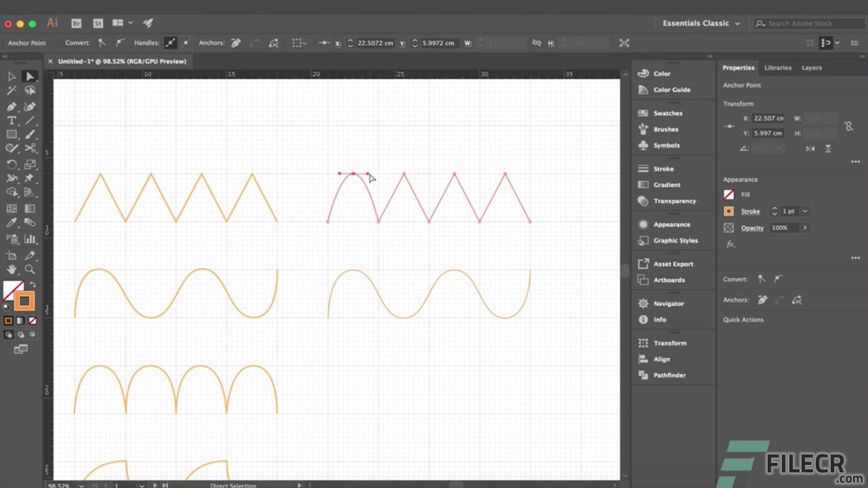Open the Essentials Classic workspace dropdown
868x488 pixels.
[x=701, y=23]
